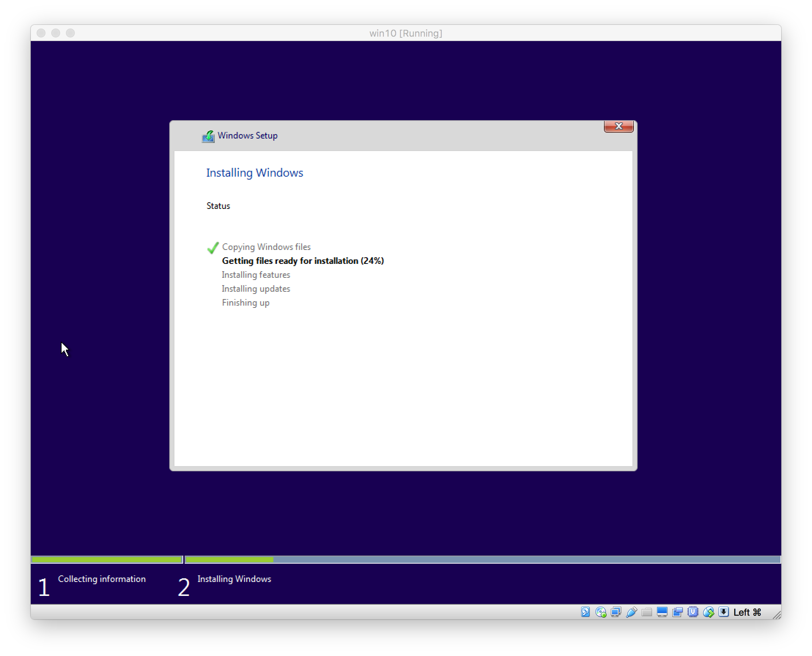Click the green checkmark beside Copying Windows files
Viewport: 812px width, 656px height.
point(213,247)
